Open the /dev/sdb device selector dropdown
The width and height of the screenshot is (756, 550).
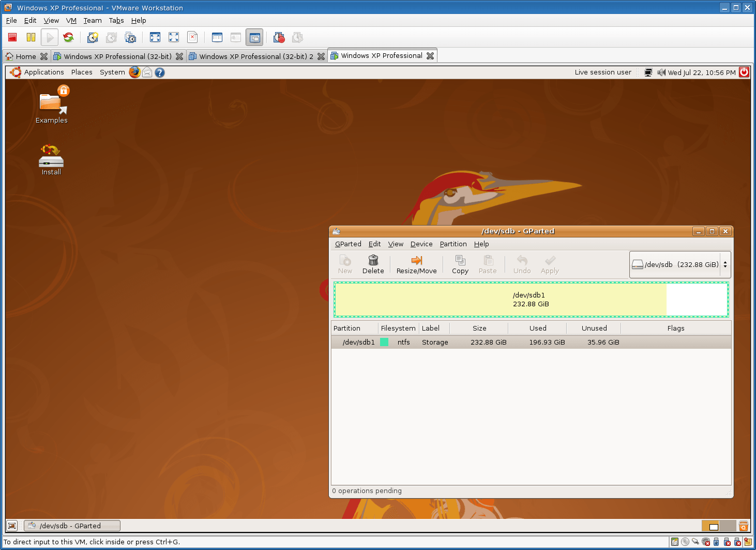coord(680,264)
